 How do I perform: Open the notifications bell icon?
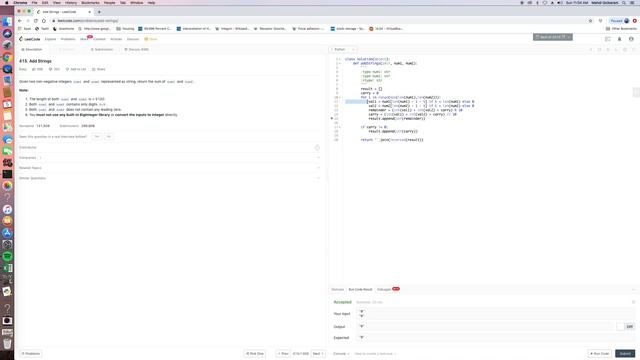(x=619, y=39)
